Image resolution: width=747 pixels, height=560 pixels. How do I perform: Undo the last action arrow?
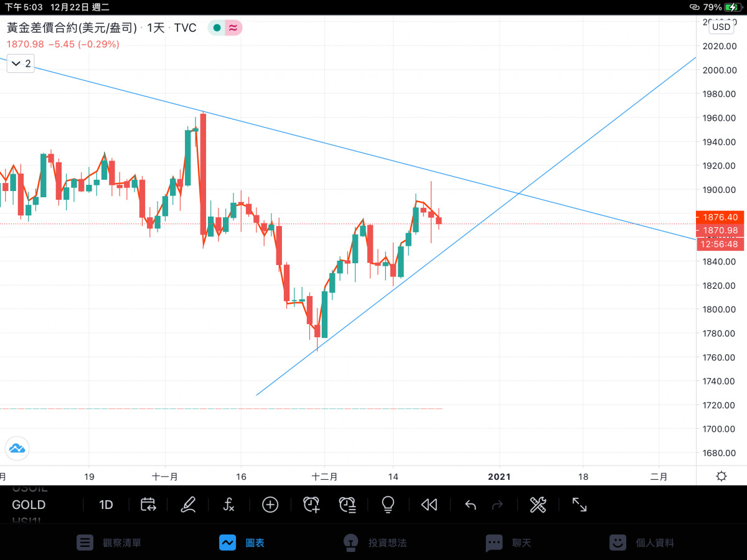[471, 505]
